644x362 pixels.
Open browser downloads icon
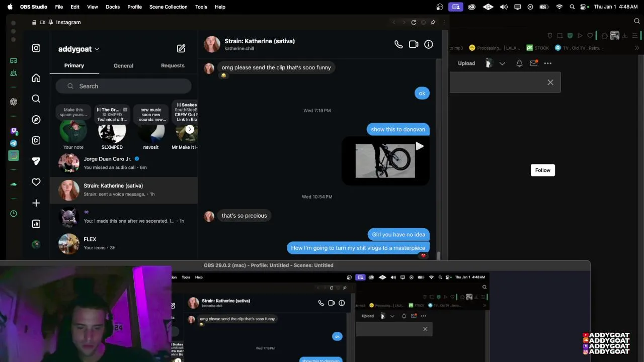[625, 36]
